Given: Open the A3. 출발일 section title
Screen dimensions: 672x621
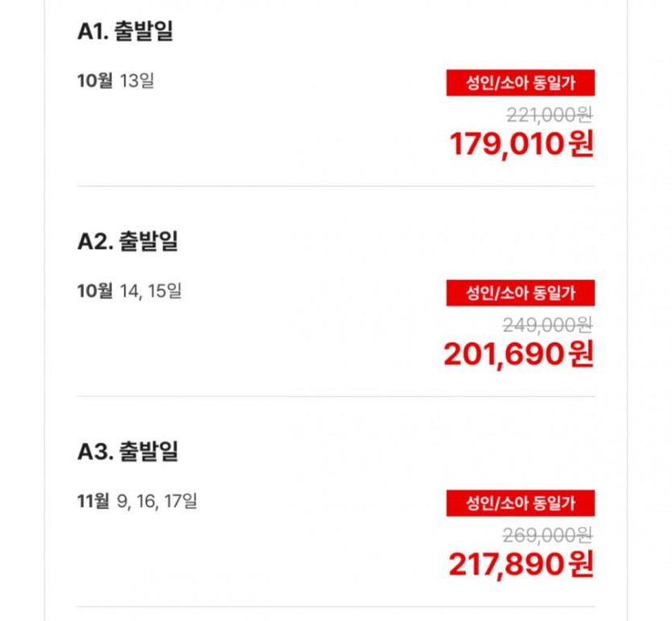Looking at the screenshot, I should pyautogui.click(x=128, y=451).
